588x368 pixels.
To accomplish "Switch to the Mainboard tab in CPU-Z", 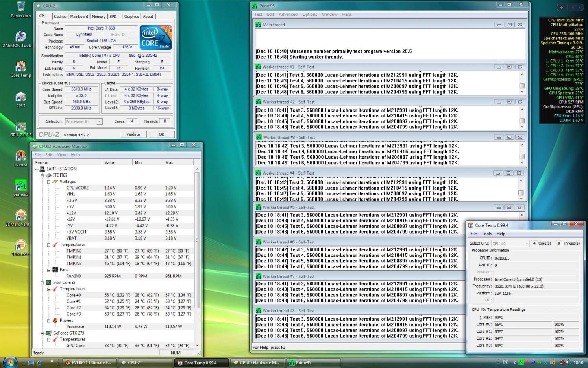I will point(79,17).
